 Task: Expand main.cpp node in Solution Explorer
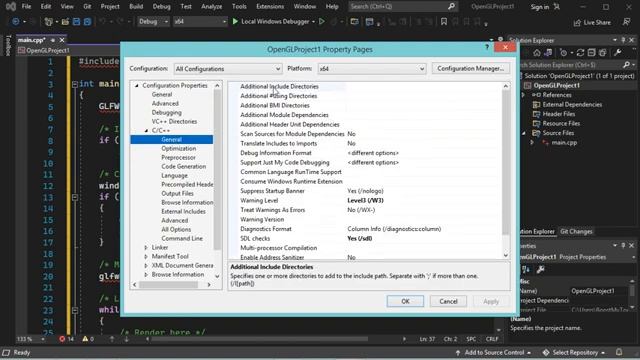[532, 142]
